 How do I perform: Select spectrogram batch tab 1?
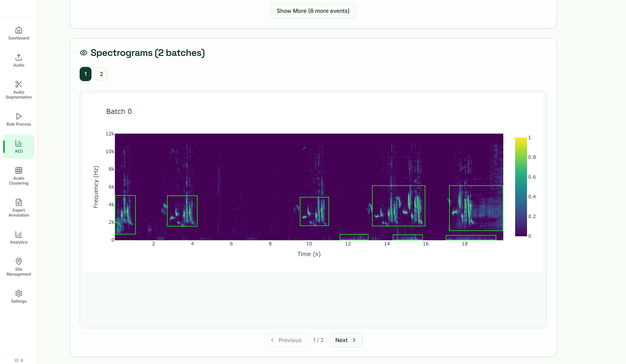click(85, 74)
